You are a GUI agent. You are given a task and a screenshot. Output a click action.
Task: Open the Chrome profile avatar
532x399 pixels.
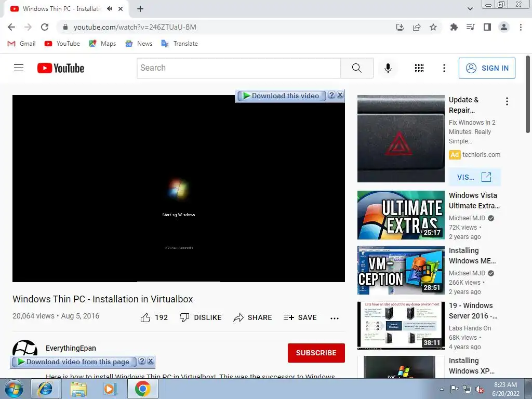(x=504, y=27)
